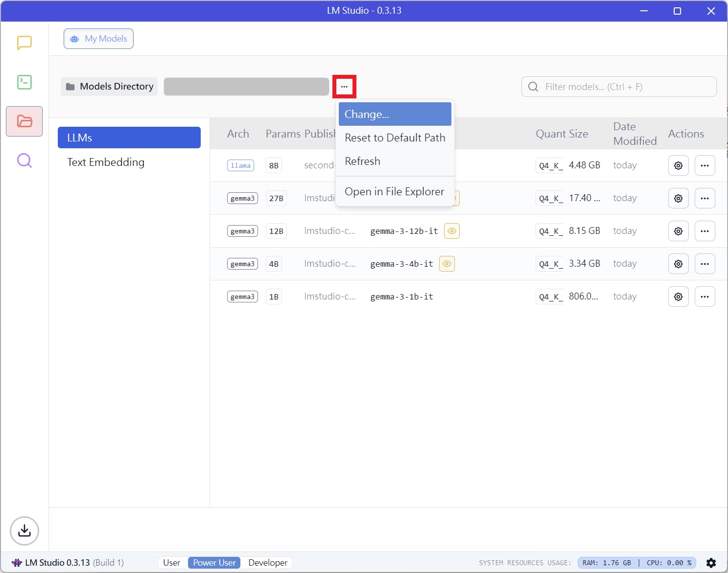The height and width of the screenshot is (573, 728).
Task: Click the gemma3 tag in 27B row
Action: point(242,198)
